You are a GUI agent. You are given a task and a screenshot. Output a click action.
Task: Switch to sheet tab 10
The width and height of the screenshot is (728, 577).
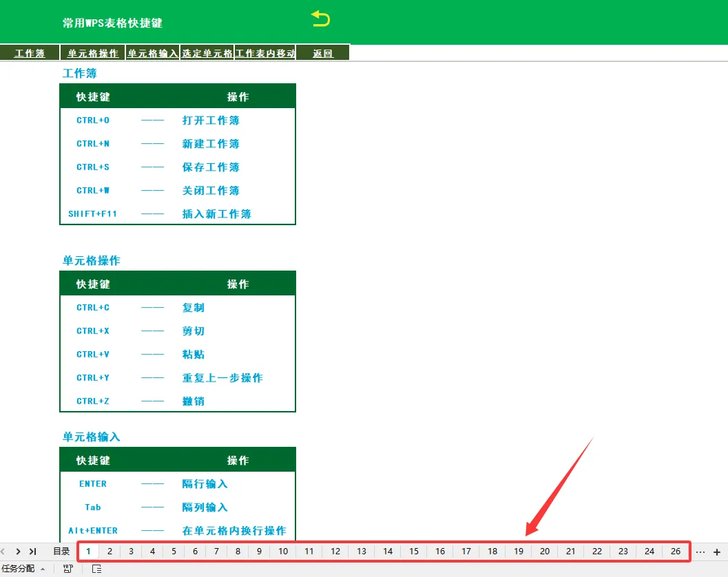pos(283,552)
